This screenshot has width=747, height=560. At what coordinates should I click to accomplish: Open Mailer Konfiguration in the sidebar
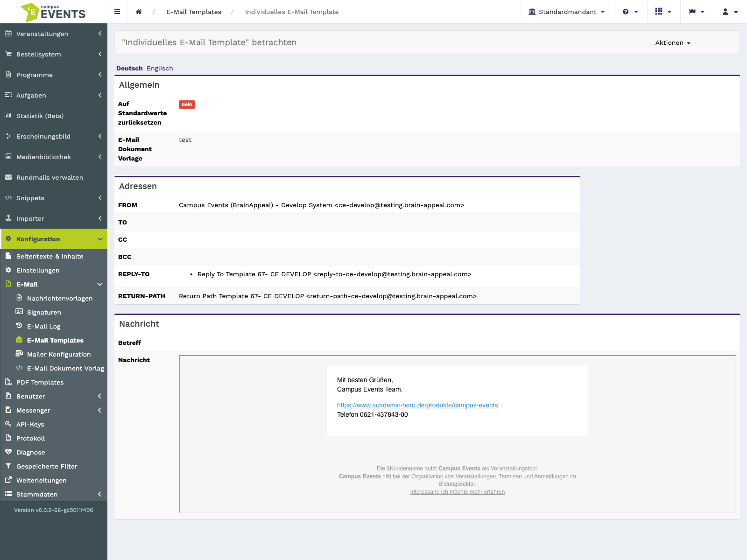pyautogui.click(x=59, y=354)
